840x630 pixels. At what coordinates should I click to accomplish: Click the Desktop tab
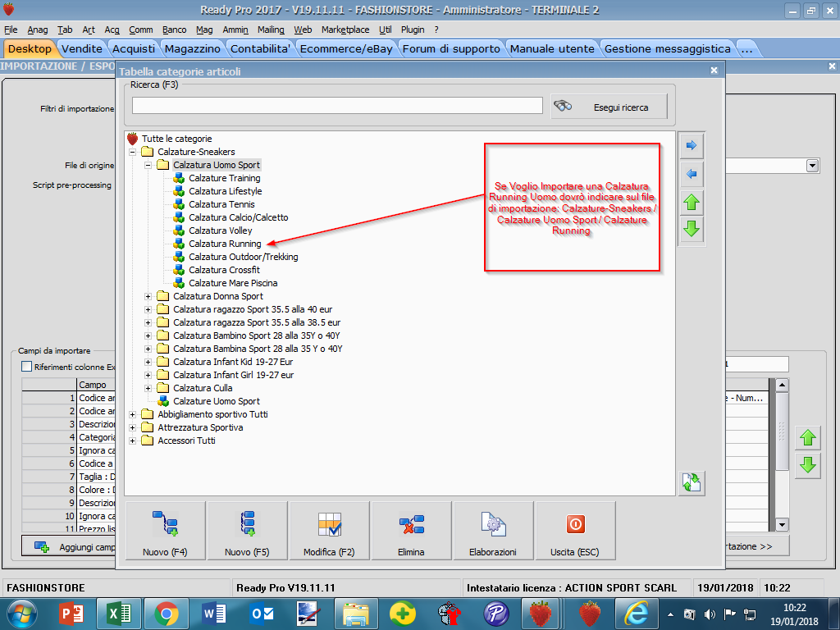(x=30, y=48)
